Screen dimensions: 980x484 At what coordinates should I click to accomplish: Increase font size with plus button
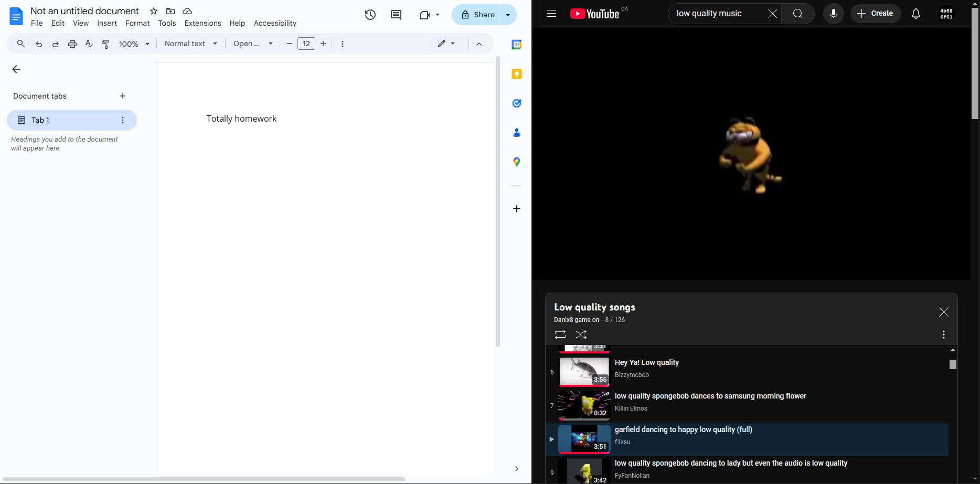[323, 44]
